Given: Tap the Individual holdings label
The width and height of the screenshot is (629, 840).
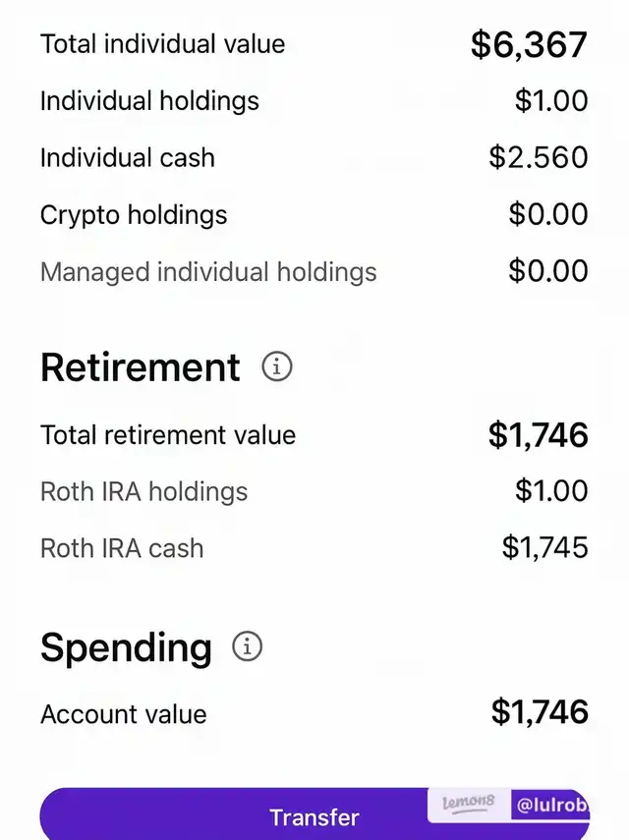Looking at the screenshot, I should (149, 101).
